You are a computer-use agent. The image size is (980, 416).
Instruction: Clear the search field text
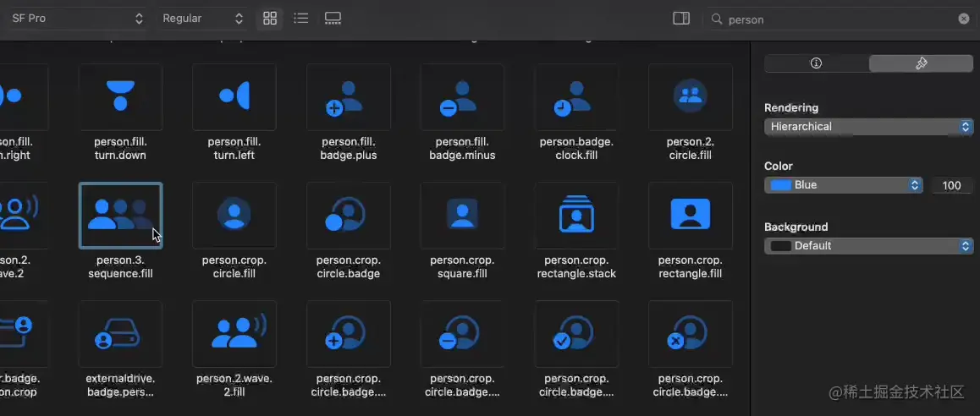pos(964,19)
